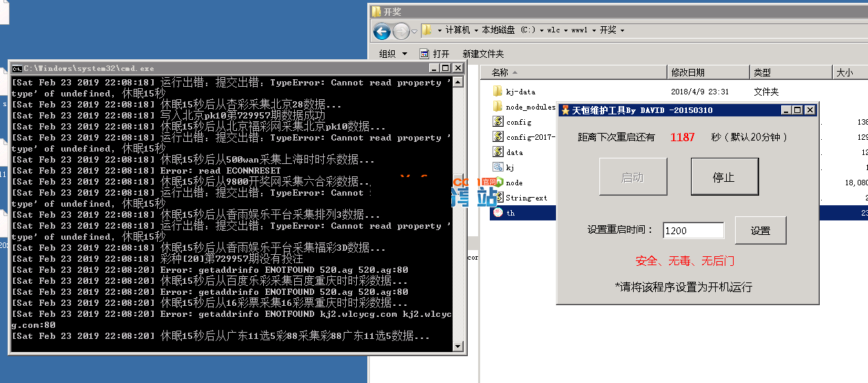Sort files by 修改日期 column
The width and height of the screenshot is (868, 383).
tap(707, 72)
